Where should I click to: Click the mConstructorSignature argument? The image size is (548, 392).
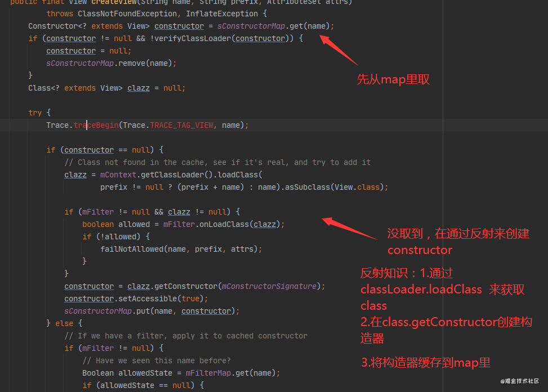tap(269, 287)
